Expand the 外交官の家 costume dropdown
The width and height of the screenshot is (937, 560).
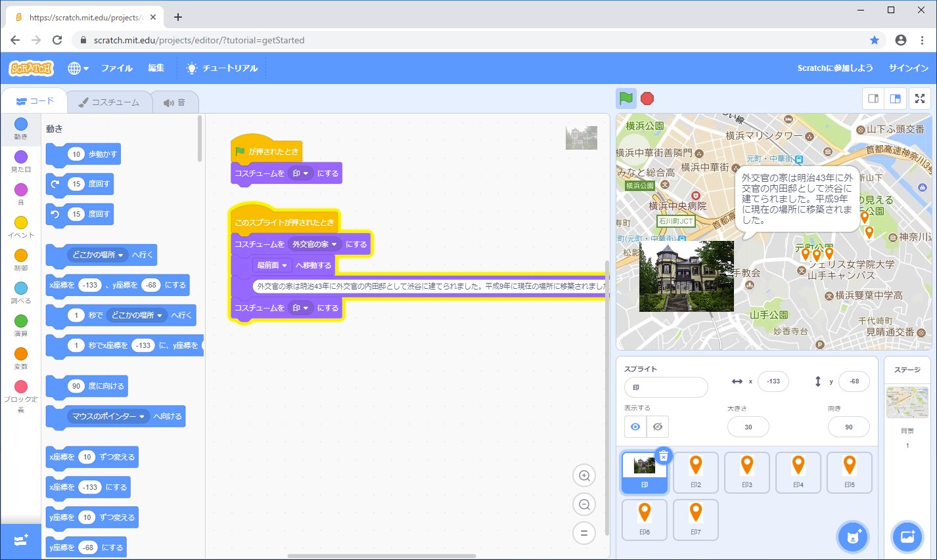[314, 244]
